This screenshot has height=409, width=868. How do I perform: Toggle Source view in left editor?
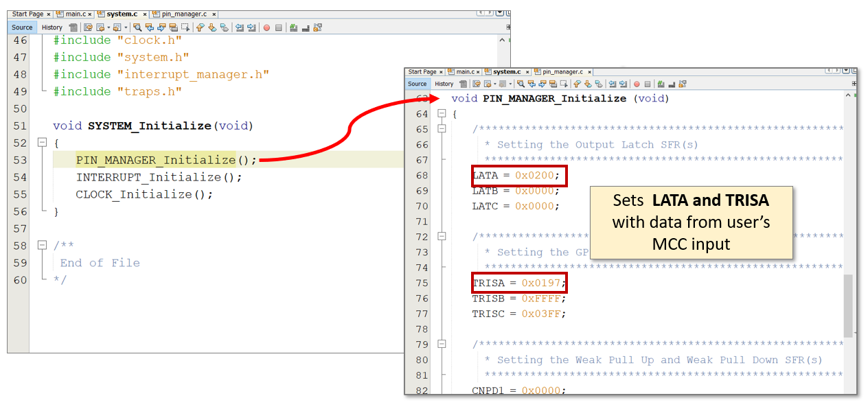(x=22, y=27)
